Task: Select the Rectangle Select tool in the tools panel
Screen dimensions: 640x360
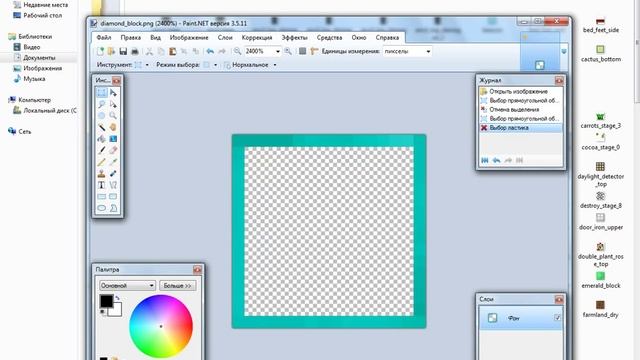Action: coord(102,93)
